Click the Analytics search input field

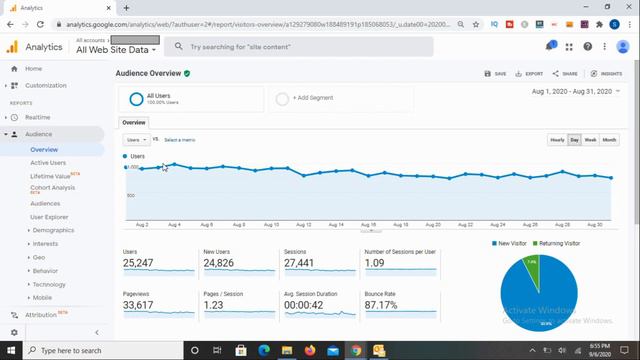click(299, 47)
